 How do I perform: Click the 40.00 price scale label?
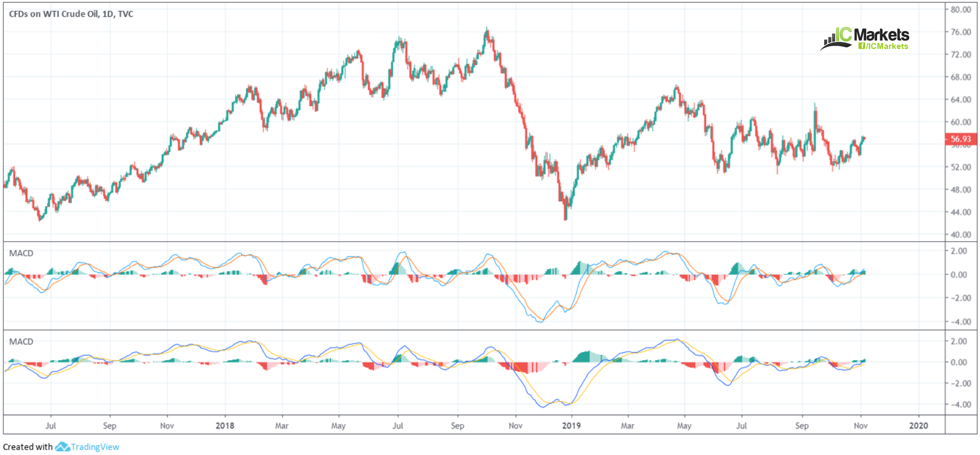[x=961, y=235]
